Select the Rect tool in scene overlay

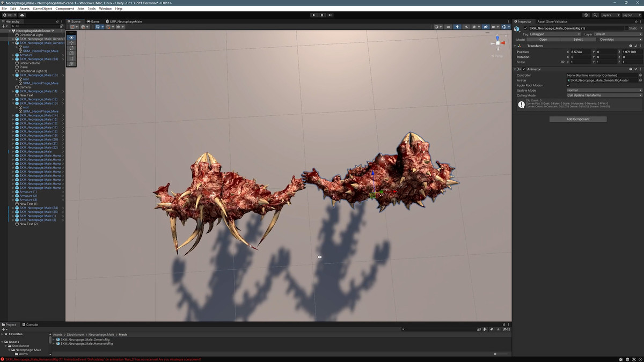[71, 58]
